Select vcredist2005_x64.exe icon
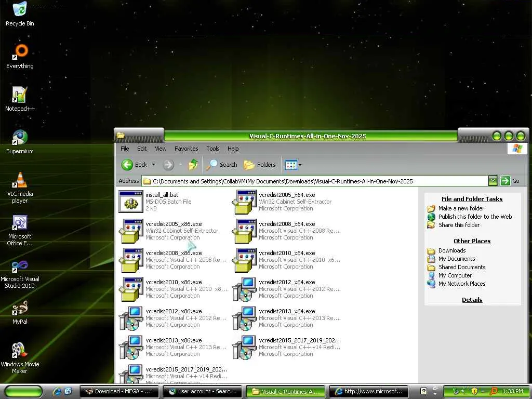 [x=244, y=202]
